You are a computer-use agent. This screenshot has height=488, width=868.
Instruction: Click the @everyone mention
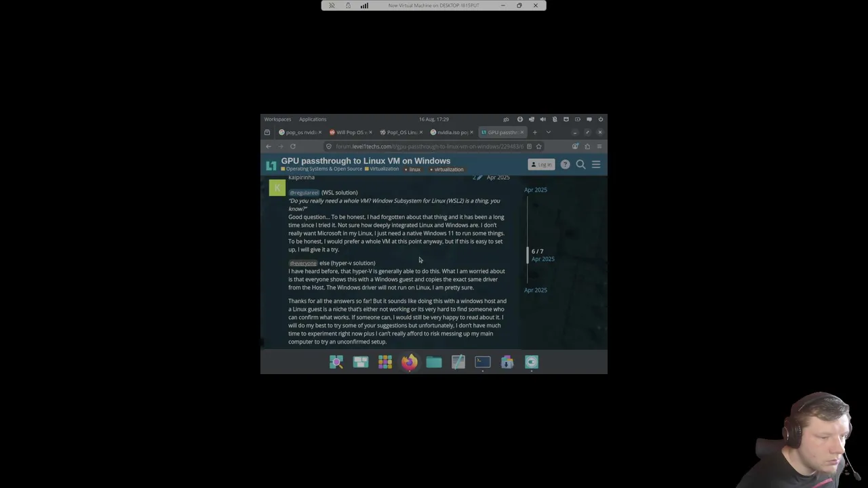[303, 263]
